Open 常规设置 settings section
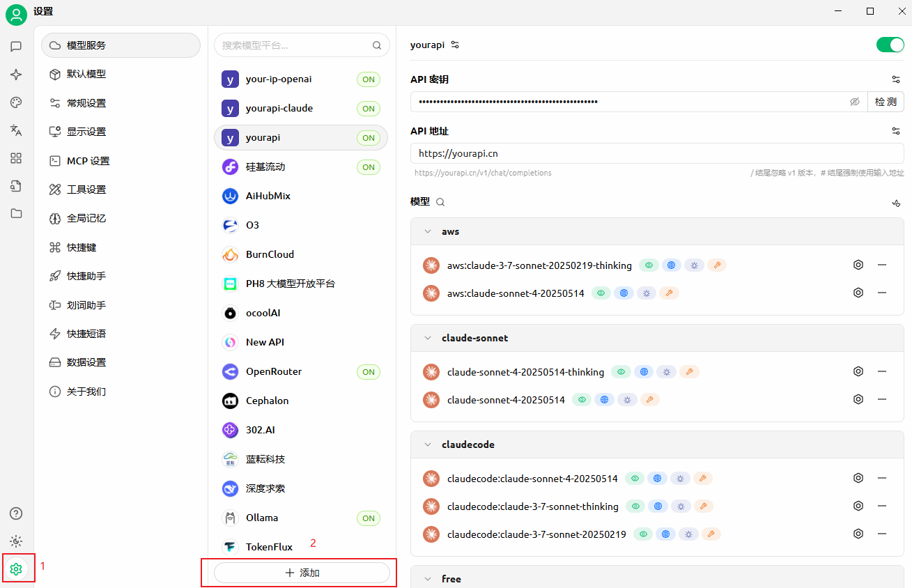This screenshot has width=912, height=588. click(121, 103)
